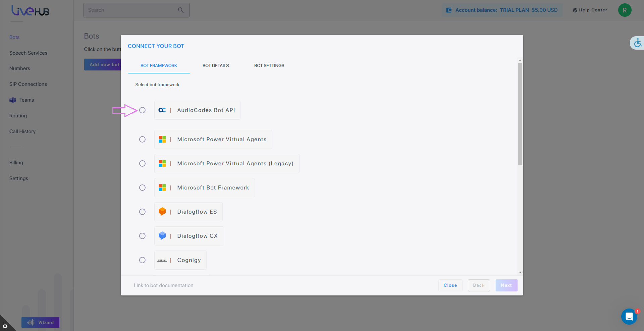Click the AudioCodes Bot API card
This screenshot has width=644, height=331.
point(197,110)
